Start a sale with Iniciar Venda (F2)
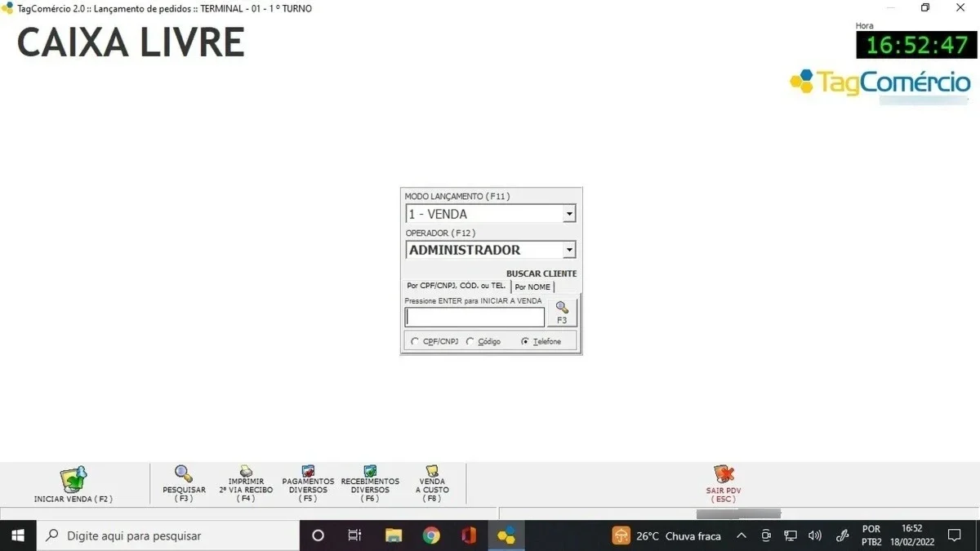This screenshot has height=551, width=980. click(73, 485)
